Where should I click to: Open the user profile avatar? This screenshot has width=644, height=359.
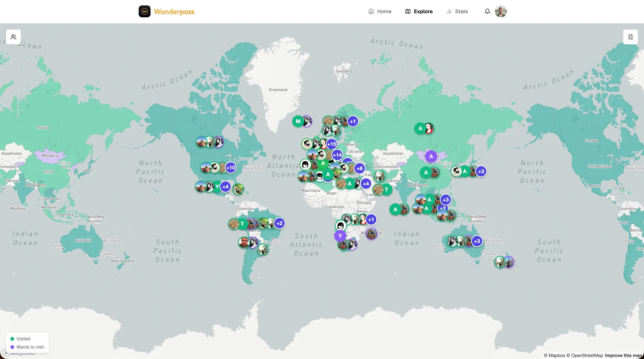(501, 12)
